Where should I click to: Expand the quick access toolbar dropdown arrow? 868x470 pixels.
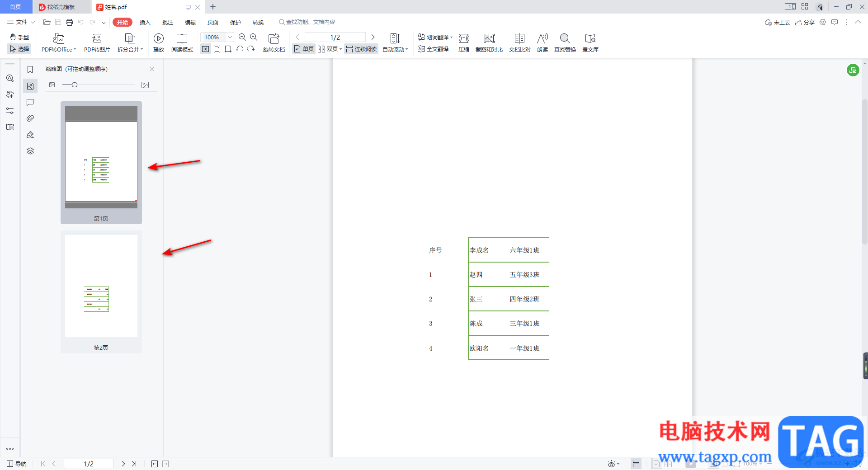click(x=104, y=22)
